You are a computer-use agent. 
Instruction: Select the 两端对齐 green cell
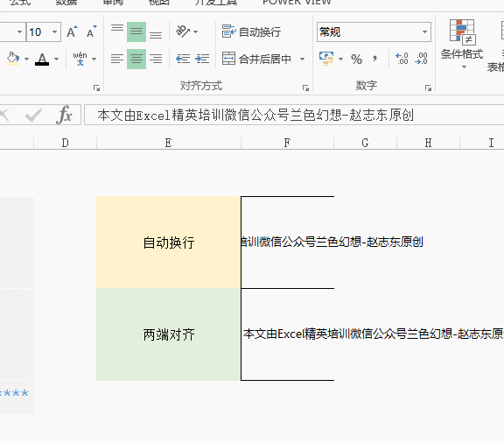click(x=168, y=334)
